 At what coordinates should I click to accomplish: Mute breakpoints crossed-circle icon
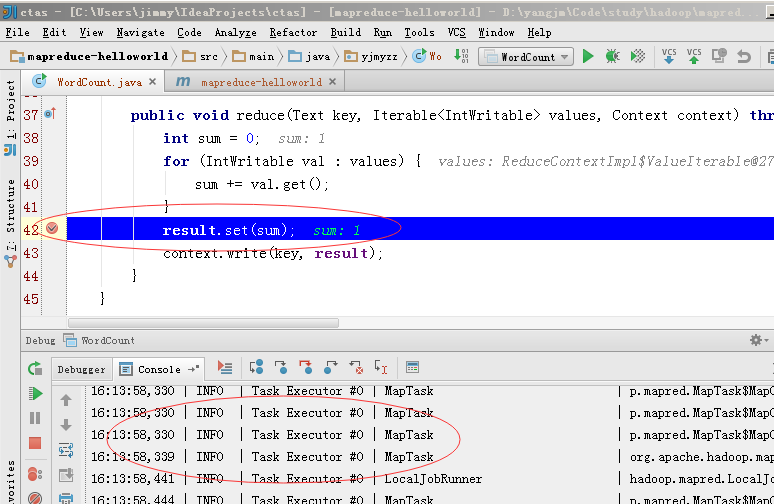(x=35, y=498)
